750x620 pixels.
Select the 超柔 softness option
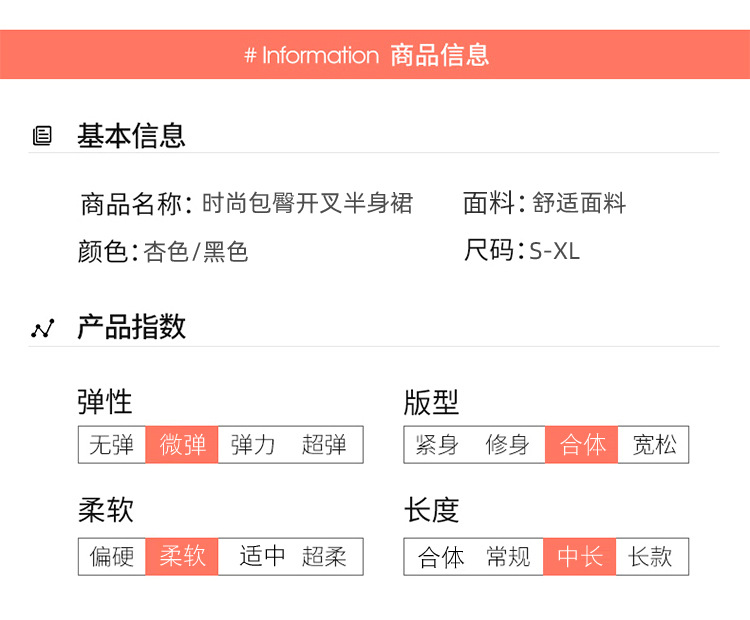pos(324,556)
